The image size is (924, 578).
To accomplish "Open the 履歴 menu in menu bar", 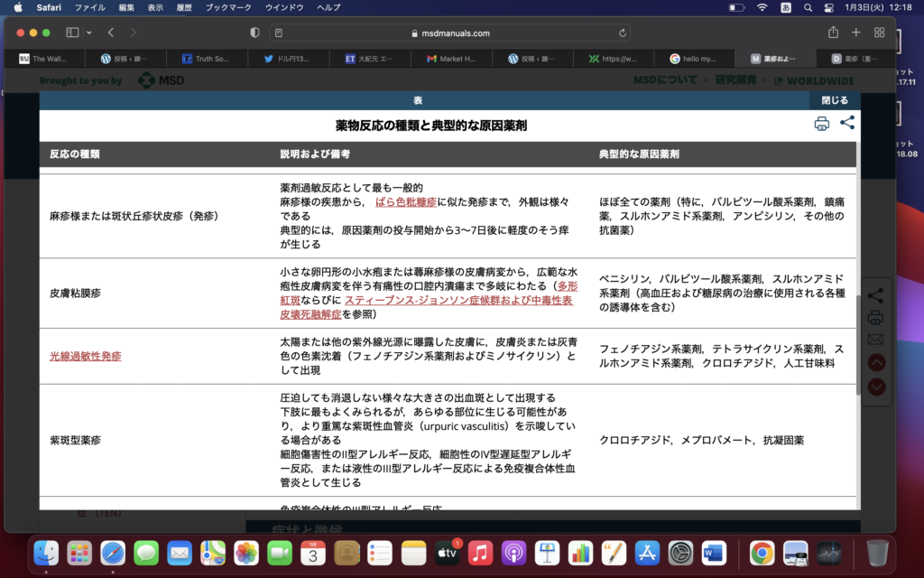I will (x=184, y=7).
